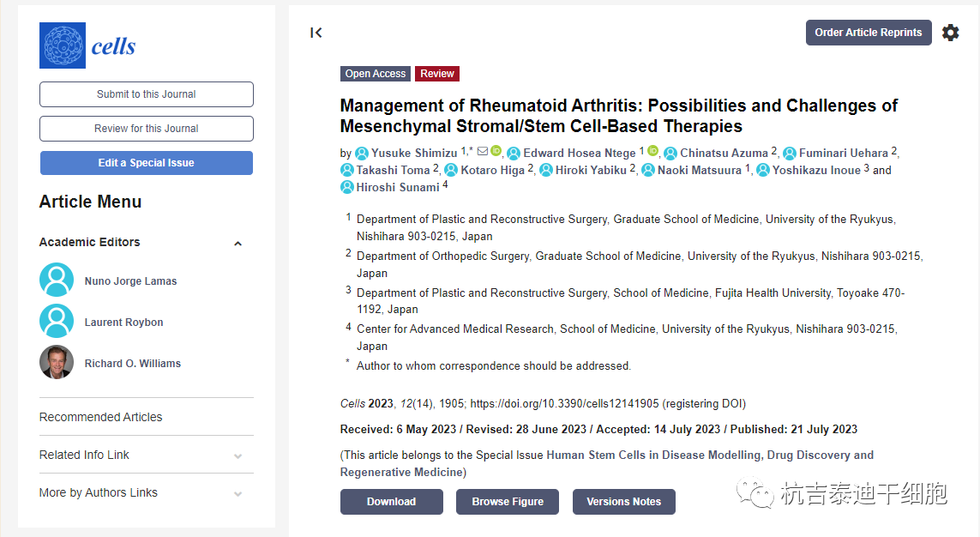Screen dimensions: 980x537
Task: Click Review for this Journal button
Action: tap(146, 129)
